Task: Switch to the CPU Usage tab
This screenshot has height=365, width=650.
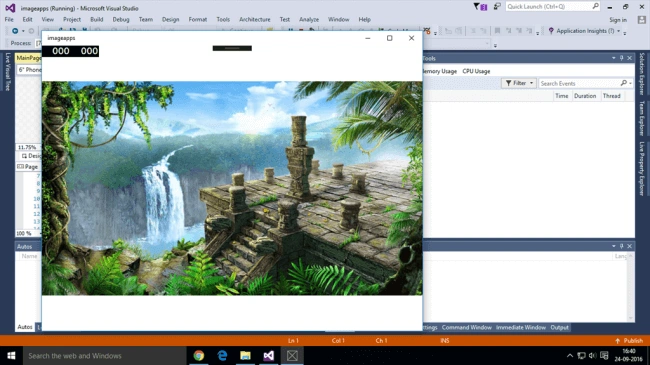Action: [x=476, y=71]
